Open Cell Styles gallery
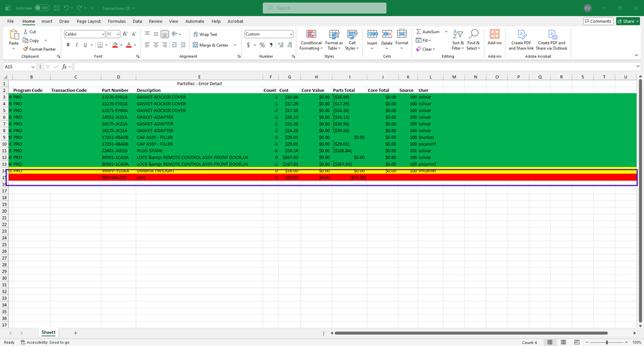The height and width of the screenshot is (346, 644). click(352, 40)
